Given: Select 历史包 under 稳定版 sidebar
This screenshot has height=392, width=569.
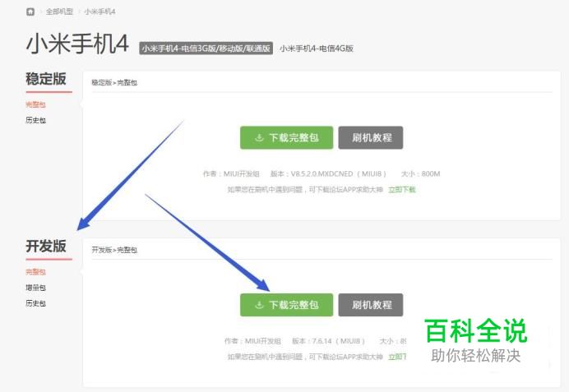Looking at the screenshot, I should pos(35,120).
